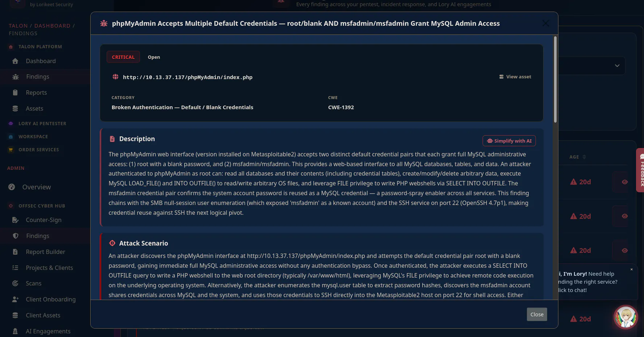Click the 'by Lorikeet Security' text
Viewport: 644px width, 337px height.
point(51,5)
